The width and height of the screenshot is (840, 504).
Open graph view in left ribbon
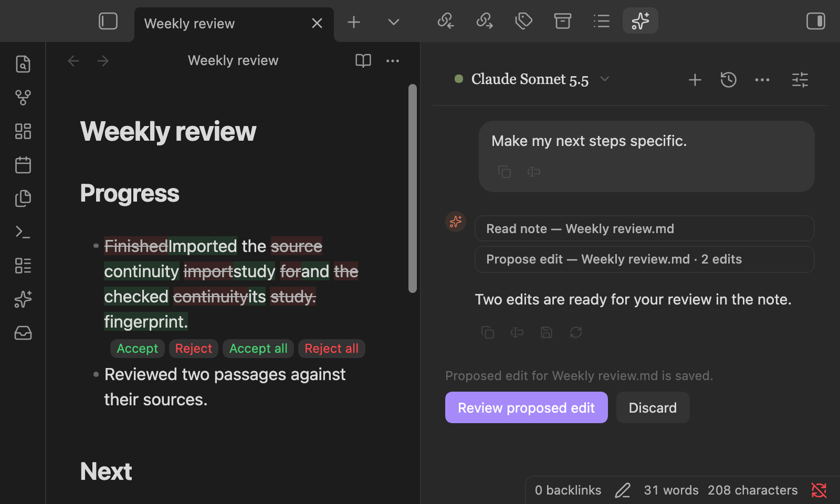tap(23, 98)
